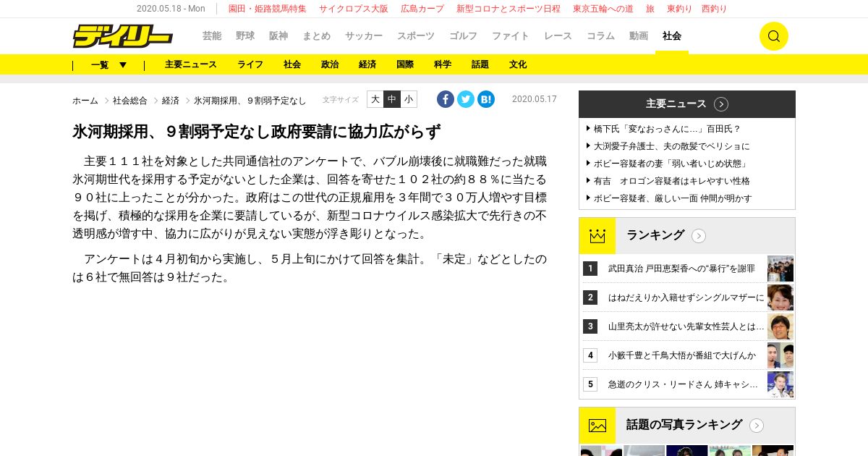Set font size to 小
The image size is (868, 456).
tap(409, 99)
